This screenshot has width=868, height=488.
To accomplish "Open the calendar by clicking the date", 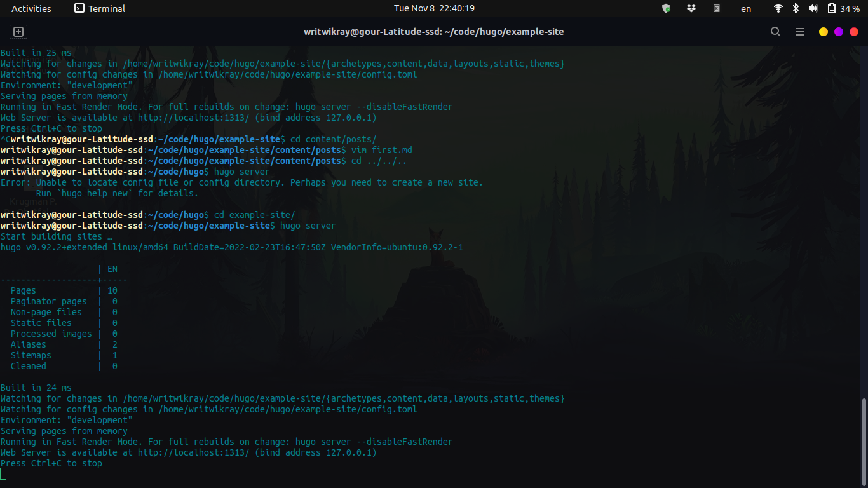I will [x=434, y=8].
